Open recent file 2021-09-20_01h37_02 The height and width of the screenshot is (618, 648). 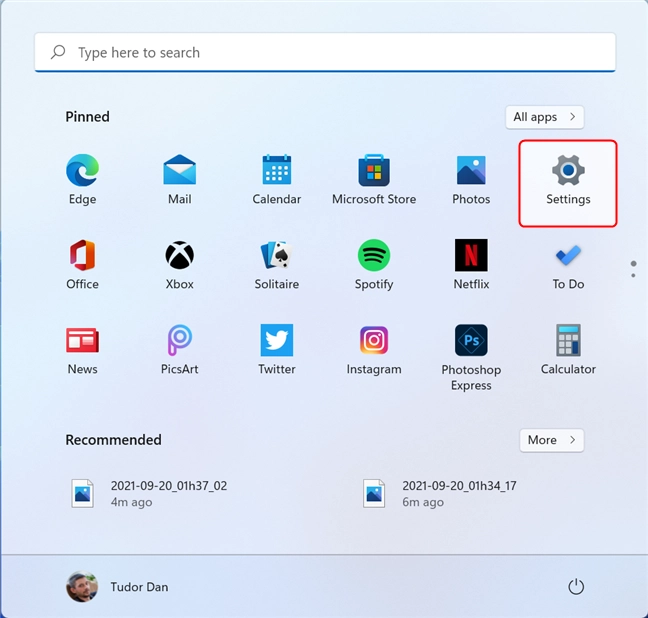[x=149, y=493]
